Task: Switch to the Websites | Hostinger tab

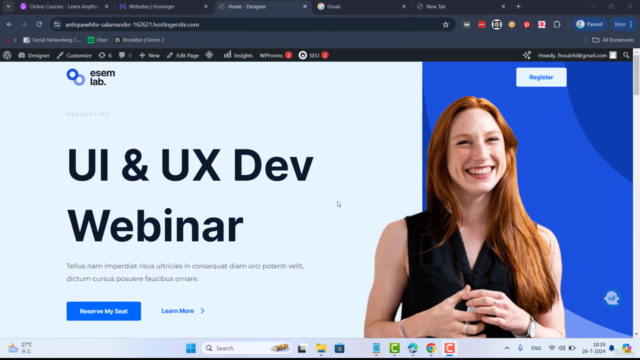Action: point(163,7)
